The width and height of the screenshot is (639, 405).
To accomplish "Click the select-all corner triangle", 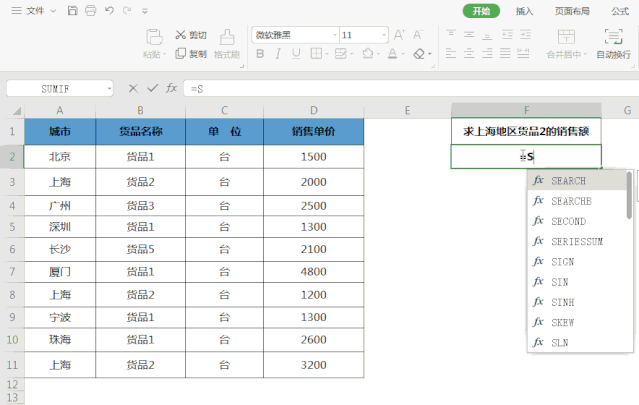I will tap(16, 111).
